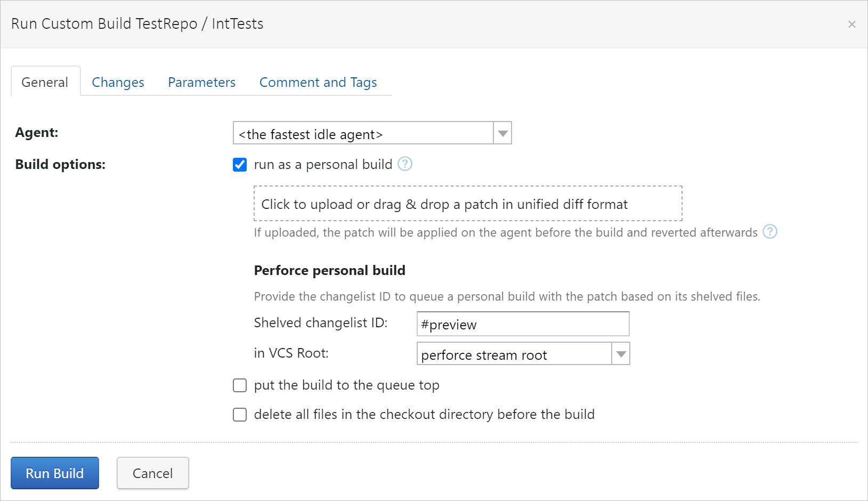Screen dimensions: 868x501
Task: Switch to the Changes tab
Action: pyautogui.click(x=118, y=82)
